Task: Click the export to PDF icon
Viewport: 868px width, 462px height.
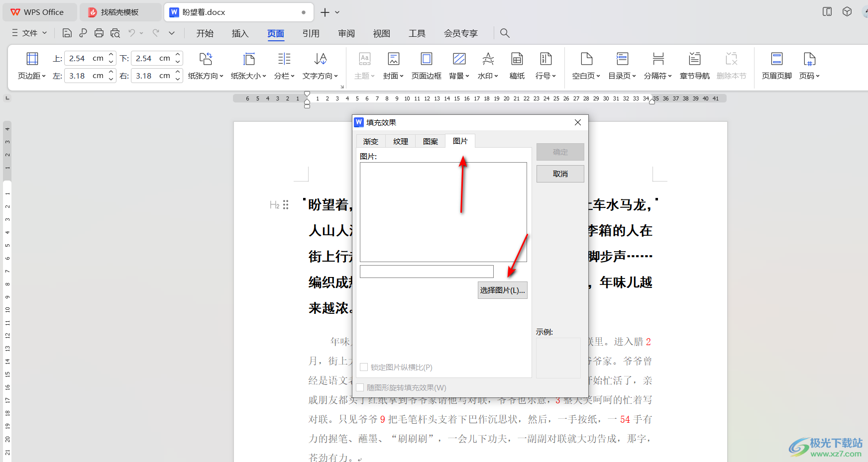Action: [x=83, y=33]
